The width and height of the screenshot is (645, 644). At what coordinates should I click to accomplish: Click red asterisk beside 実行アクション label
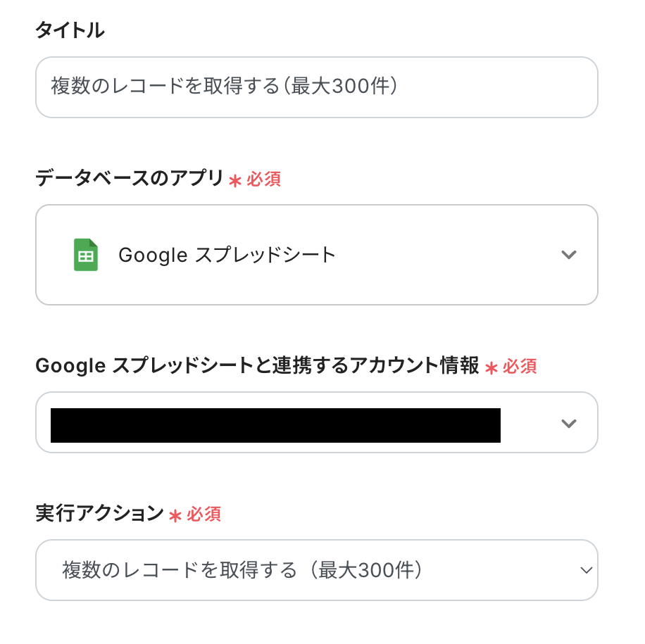[175, 515]
